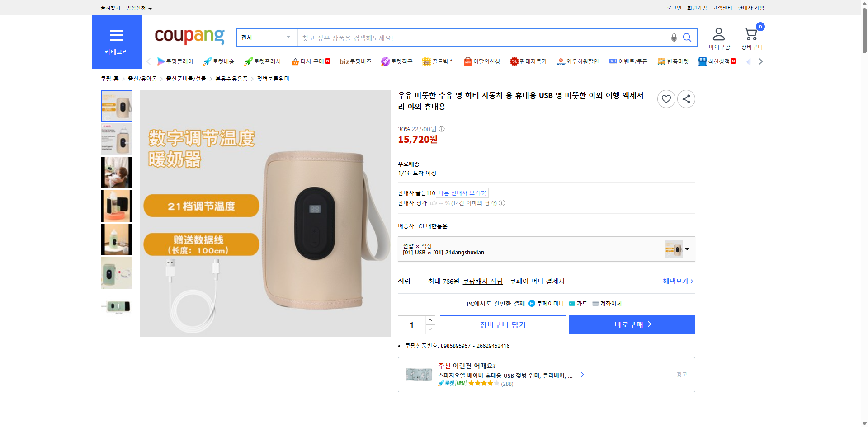Open the 전압 x 색상 option dropdown
This screenshot has height=427, width=868.
[687, 249]
